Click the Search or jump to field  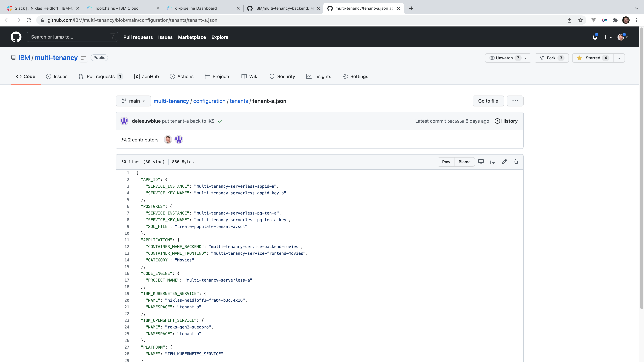click(x=72, y=37)
